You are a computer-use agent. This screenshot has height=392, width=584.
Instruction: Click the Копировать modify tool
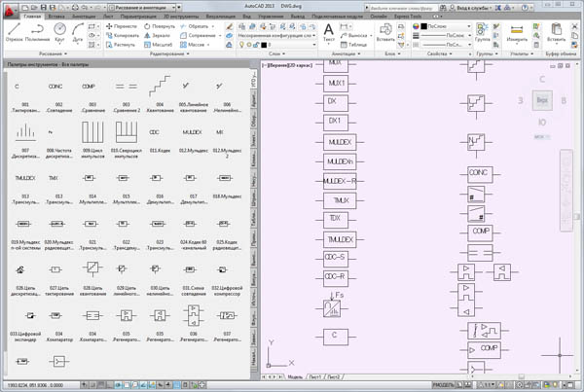pos(125,36)
